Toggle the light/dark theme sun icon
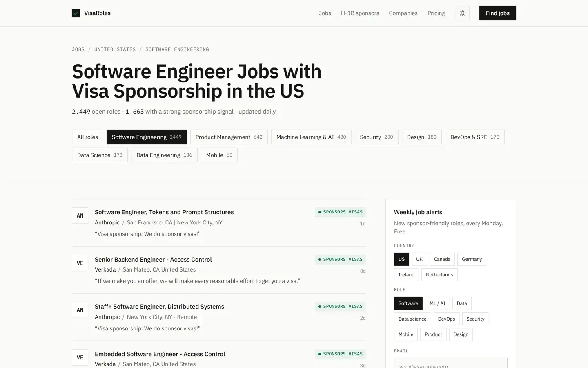This screenshot has width=588, height=368. pos(462,13)
